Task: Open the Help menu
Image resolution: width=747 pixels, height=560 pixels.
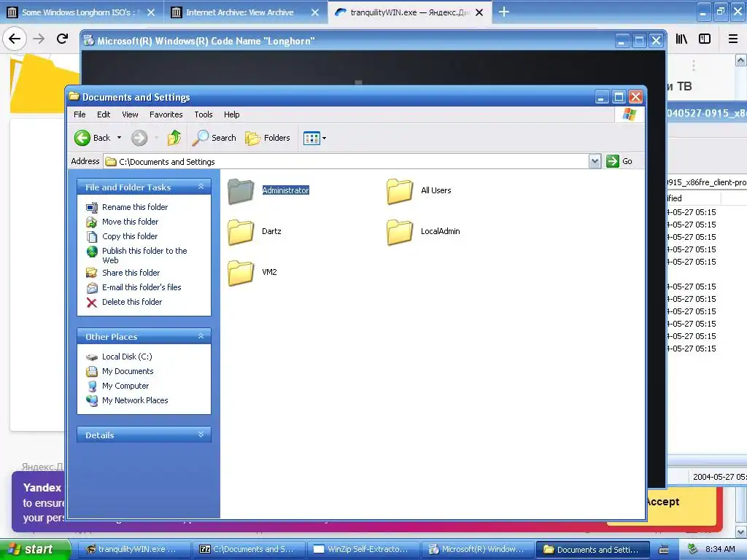Action: coord(231,114)
